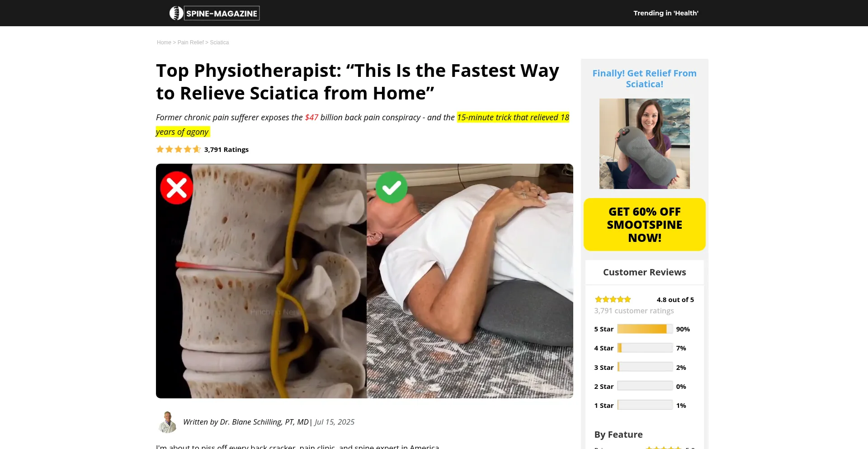Click the 3,791 Ratings text
Screen dimensions: 868x449
pos(226,150)
